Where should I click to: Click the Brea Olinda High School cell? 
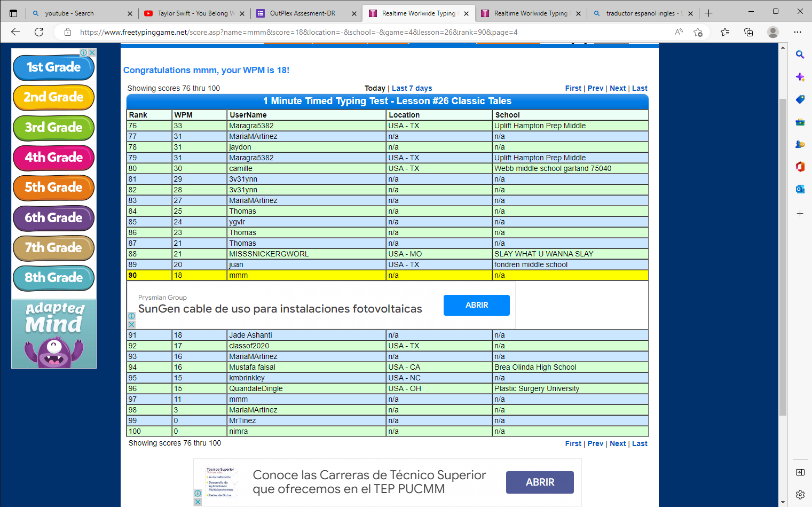coord(570,367)
